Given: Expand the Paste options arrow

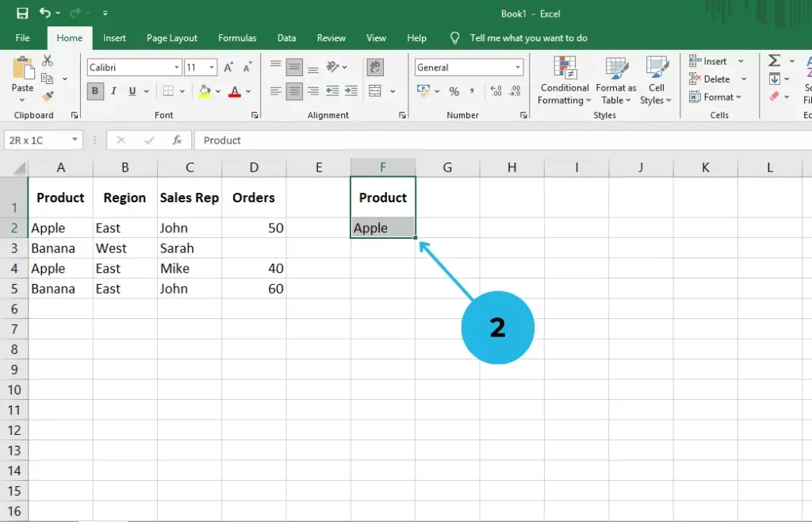Looking at the screenshot, I should (22, 99).
